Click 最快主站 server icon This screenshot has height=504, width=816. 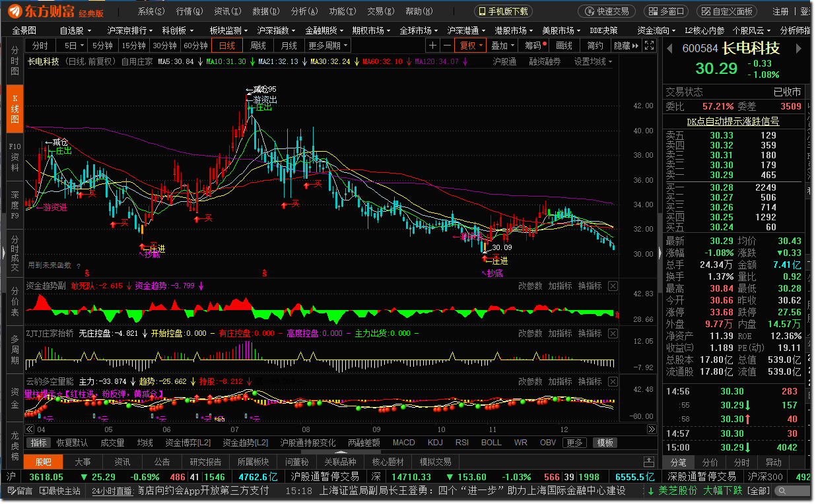click(x=60, y=491)
